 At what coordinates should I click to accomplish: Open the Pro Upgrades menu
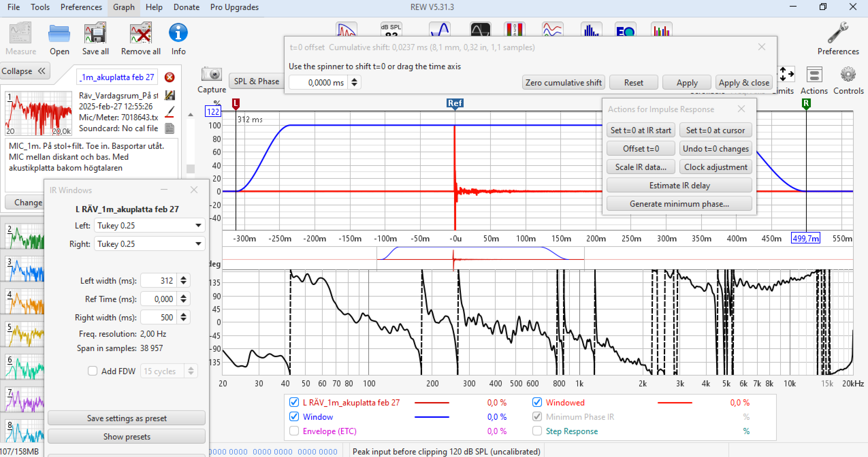pyautogui.click(x=234, y=7)
